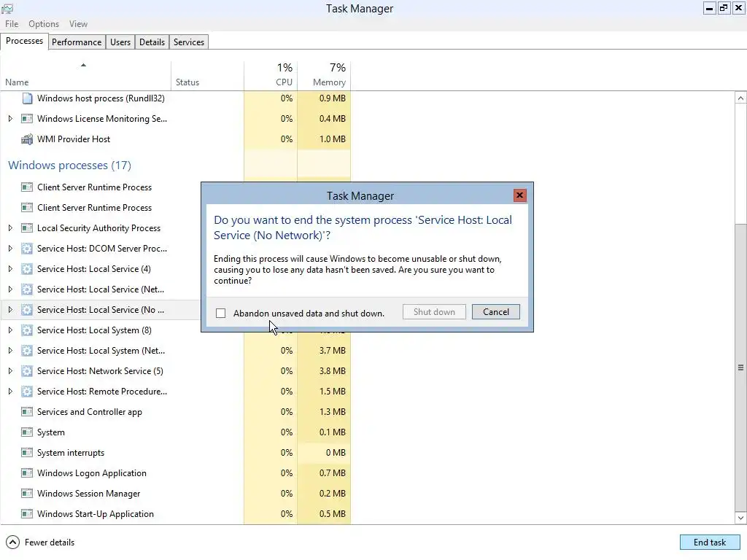This screenshot has width=747, height=560.
Task: Click the scrollbar down arrow
Action: [740, 518]
